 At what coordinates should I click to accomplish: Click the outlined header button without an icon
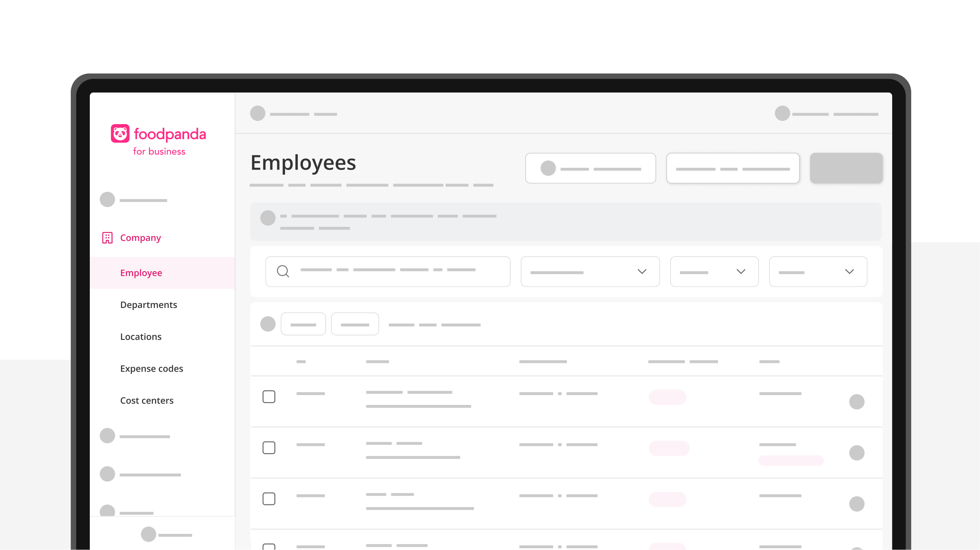coord(733,168)
